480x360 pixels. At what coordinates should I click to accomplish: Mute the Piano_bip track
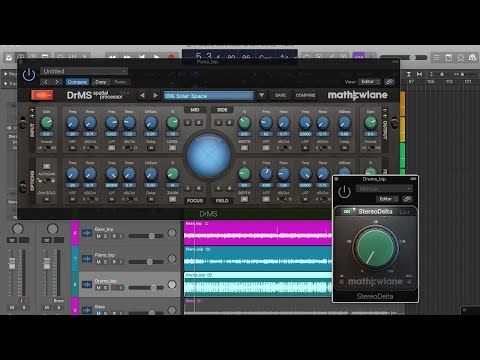pos(98,262)
